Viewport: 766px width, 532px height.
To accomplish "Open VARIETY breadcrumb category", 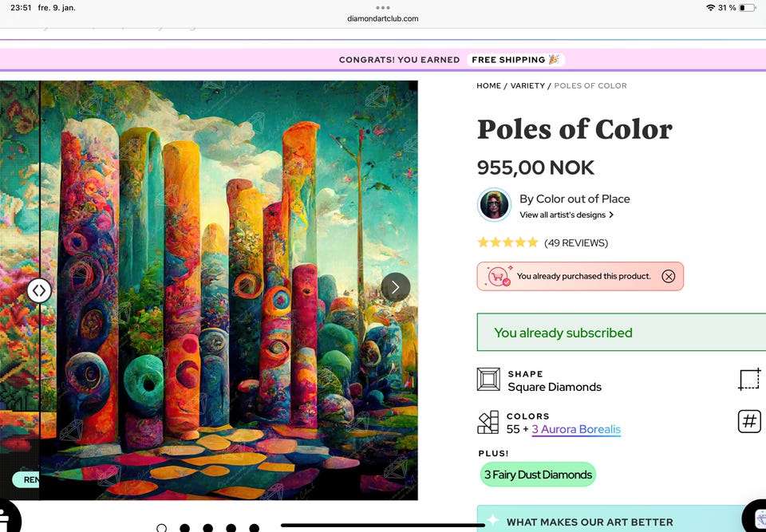I will pos(527,85).
